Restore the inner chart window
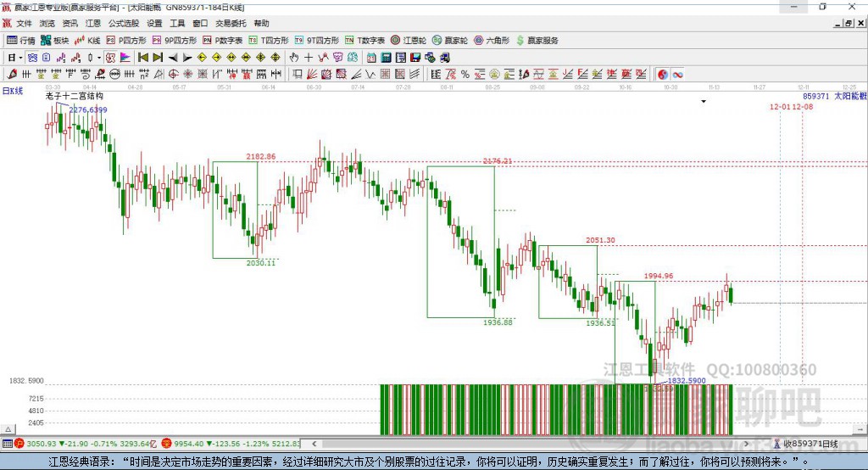The width and height of the screenshot is (868, 470). tap(849, 23)
